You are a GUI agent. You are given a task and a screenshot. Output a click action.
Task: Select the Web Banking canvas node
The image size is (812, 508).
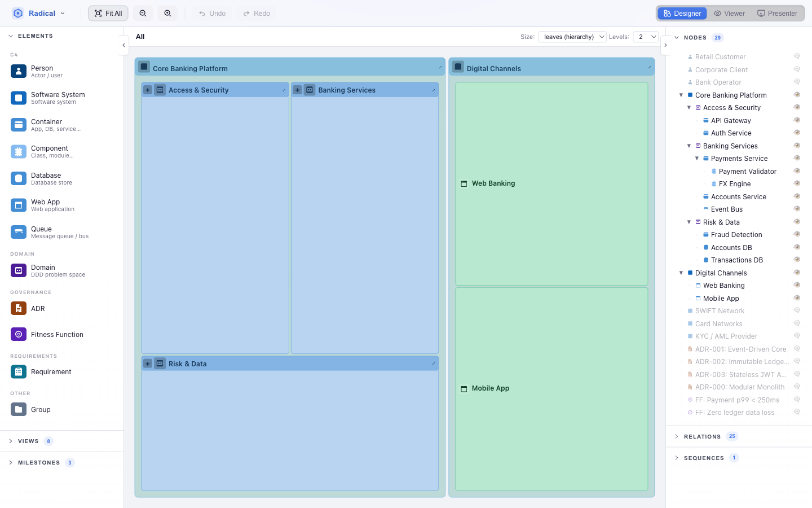point(551,183)
